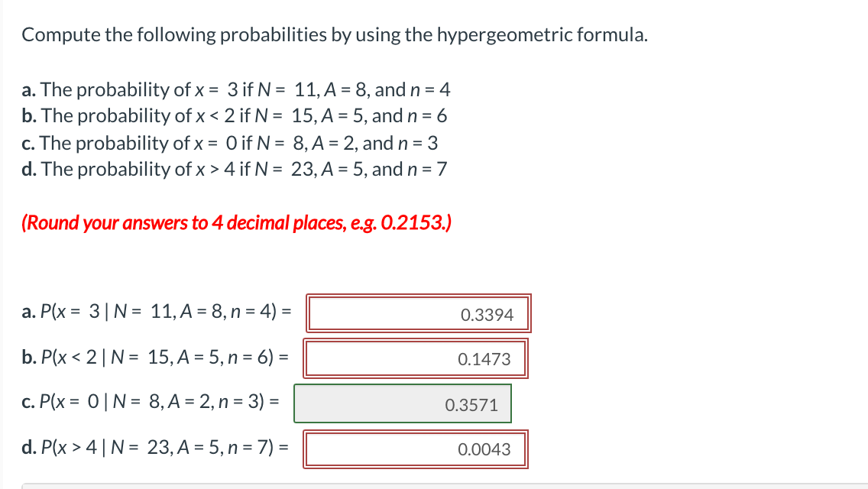Click the label P(x < 2 | N = 15)
Image resolution: width=868 pixels, height=489 pixels.
(155, 358)
